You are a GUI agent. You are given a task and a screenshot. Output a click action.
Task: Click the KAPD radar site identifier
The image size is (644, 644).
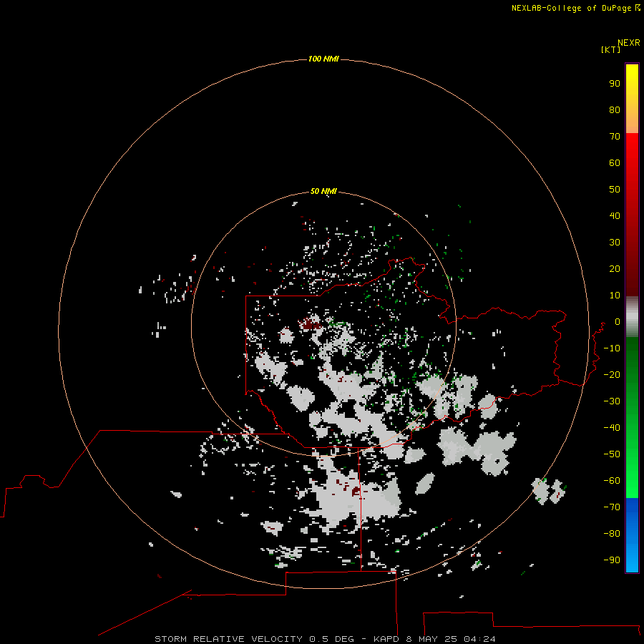[386, 639]
